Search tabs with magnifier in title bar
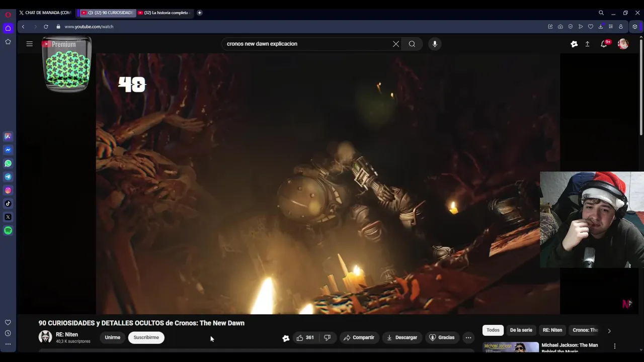 pyautogui.click(x=601, y=13)
